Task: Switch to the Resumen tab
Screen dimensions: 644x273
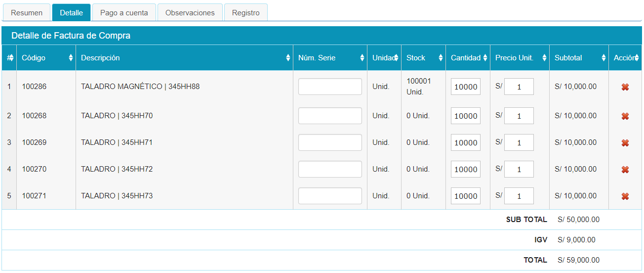Action: click(27, 13)
